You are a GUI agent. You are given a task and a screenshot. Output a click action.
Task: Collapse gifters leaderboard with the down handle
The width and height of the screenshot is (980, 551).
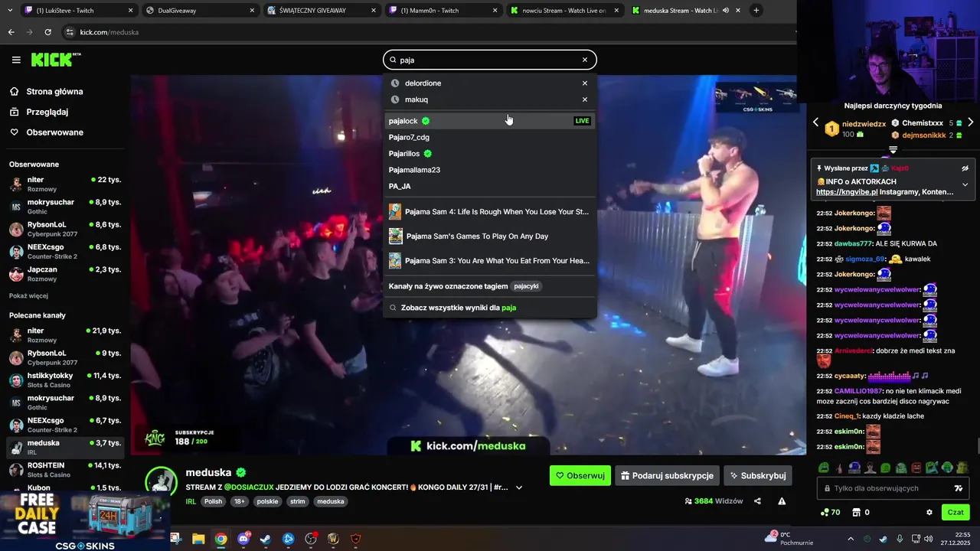[893, 149]
